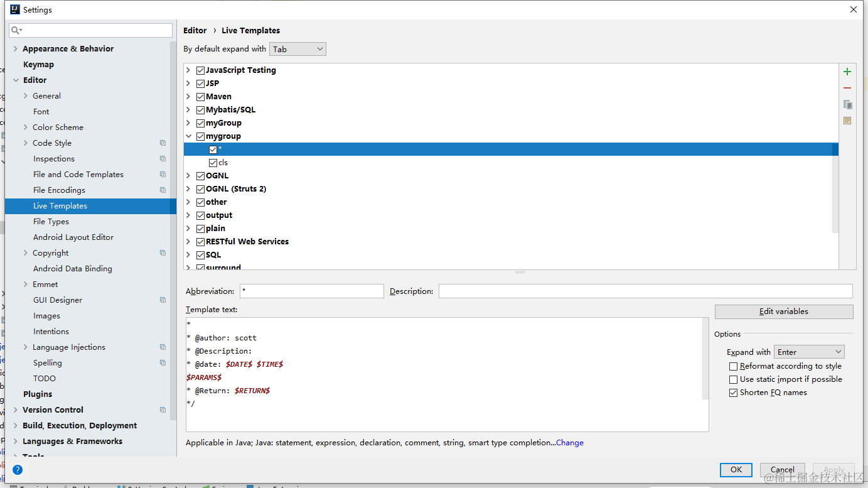Image resolution: width=868 pixels, height=488 pixels.
Task: Select the plain template group row
Action: click(511, 229)
